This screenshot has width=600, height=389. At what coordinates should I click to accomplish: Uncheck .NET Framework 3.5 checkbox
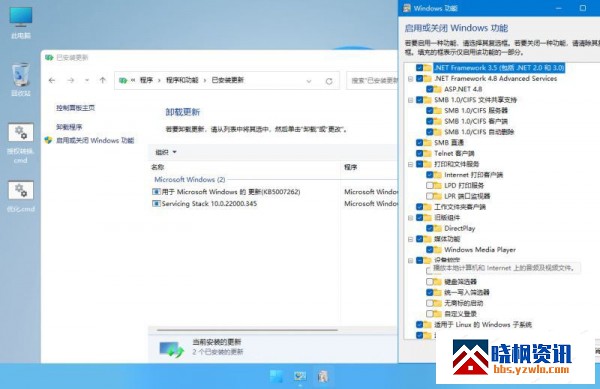coord(419,68)
